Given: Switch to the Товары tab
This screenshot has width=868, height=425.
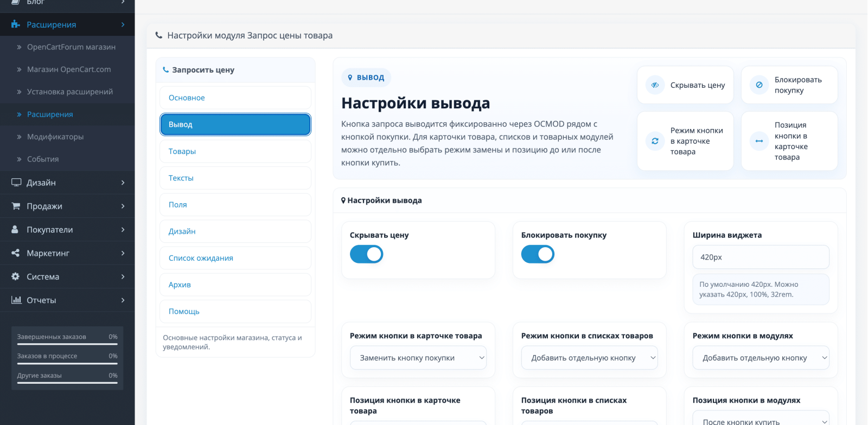Looking at the screenshot, I should pos(235,151).
